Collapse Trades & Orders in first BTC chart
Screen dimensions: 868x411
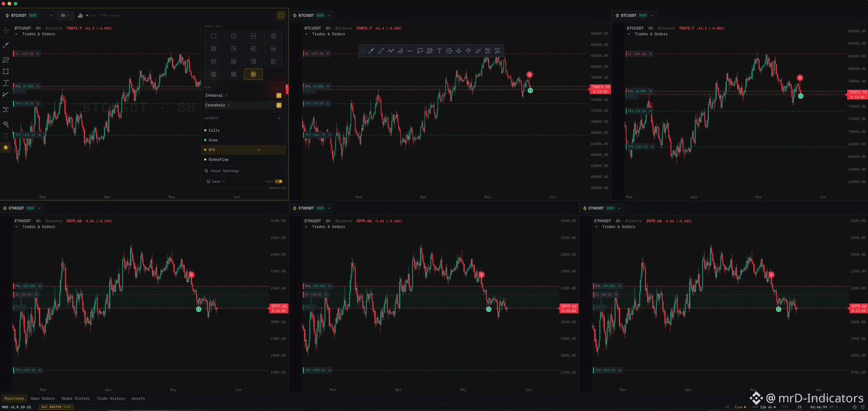coord(16,34)
